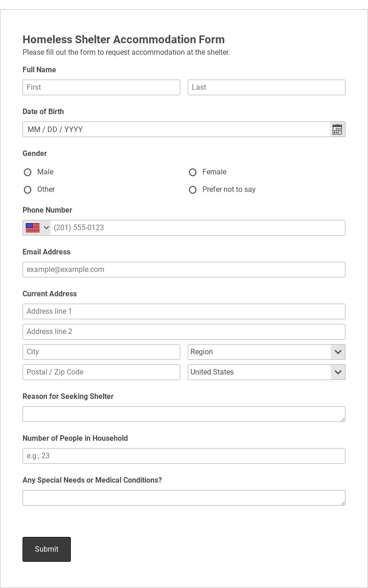Image resolution: width=368 pixels, height=588 pixels.
Task: Click the 'Please fill out the form' description text
Action: coord(126,52)
